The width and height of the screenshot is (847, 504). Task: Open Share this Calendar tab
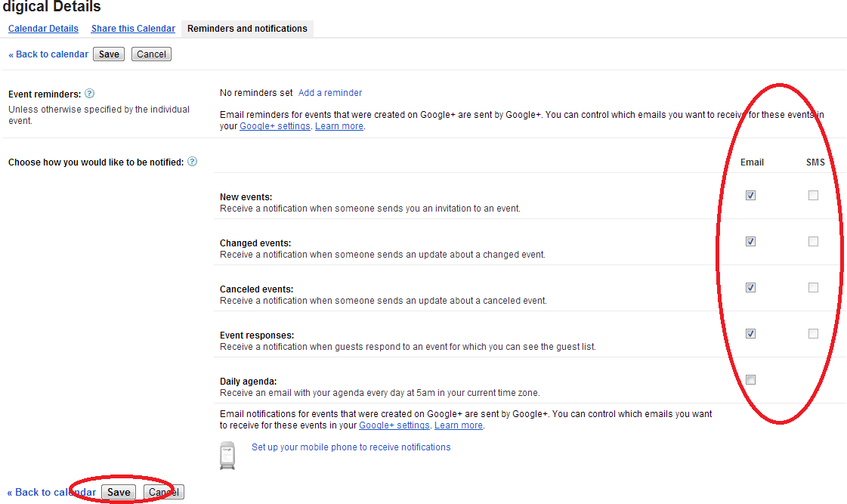click(x=133, y=29)
